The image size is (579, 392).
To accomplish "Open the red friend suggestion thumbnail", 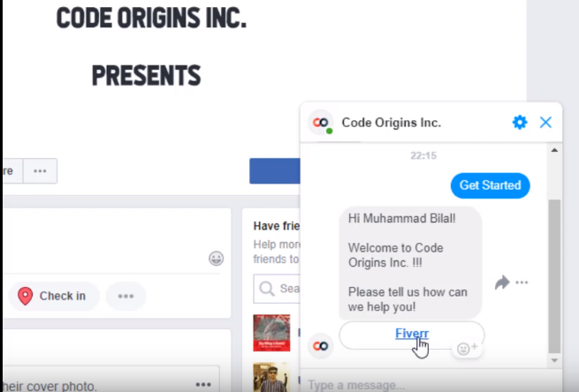I will (x=271, y=333).
